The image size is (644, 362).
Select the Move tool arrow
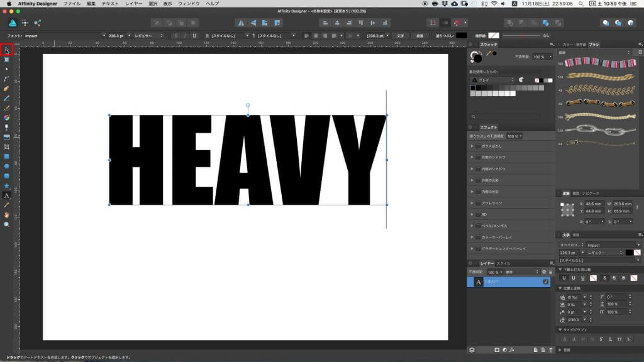coord(6,50)
